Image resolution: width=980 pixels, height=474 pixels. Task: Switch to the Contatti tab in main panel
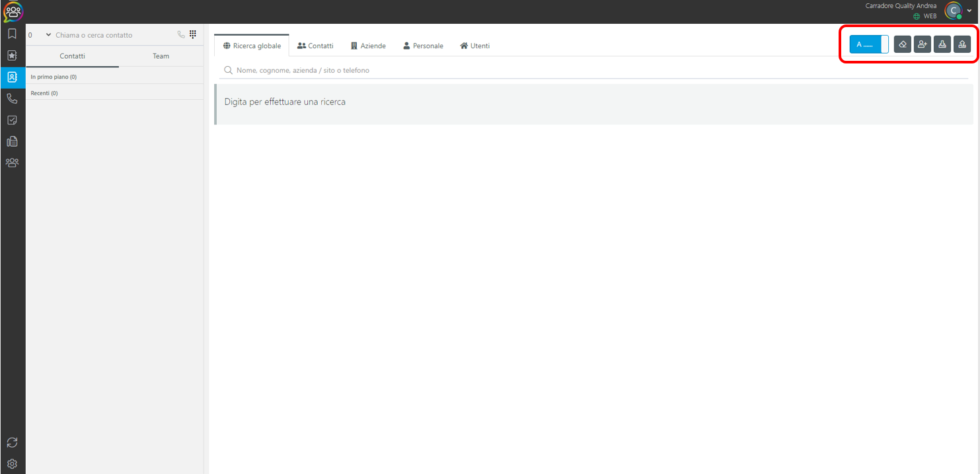tap(315, 46)
